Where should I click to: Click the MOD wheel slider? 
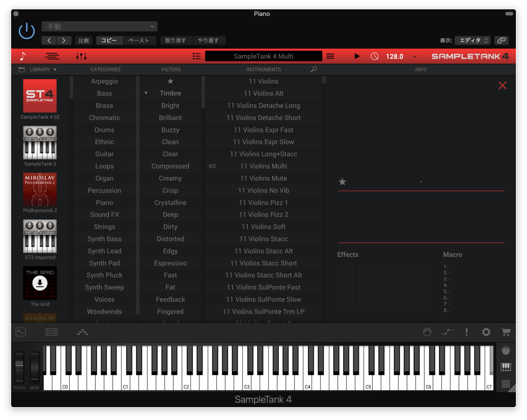point(34,367)
